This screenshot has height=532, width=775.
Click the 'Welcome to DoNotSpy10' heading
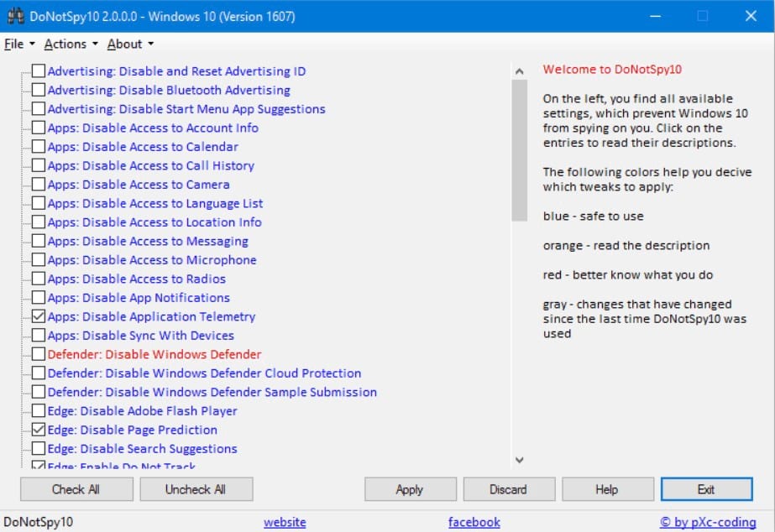612,69
